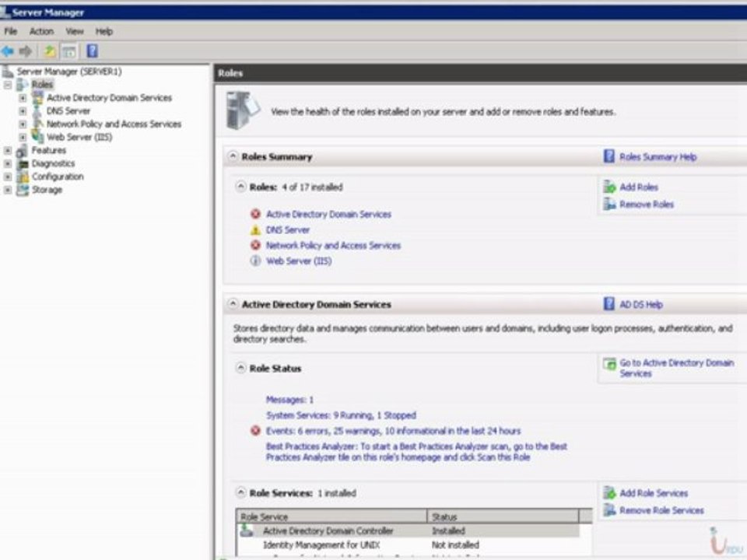Open the Help toolbar icon

point(93,51)
